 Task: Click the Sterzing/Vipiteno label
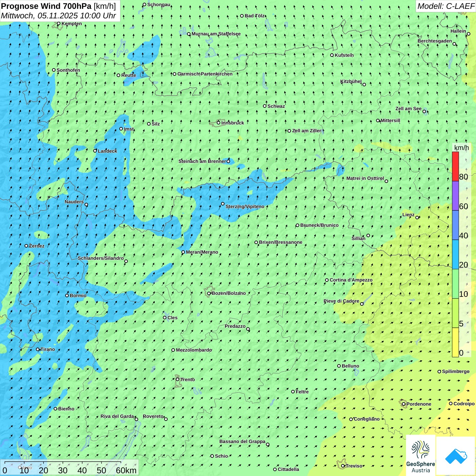click(245, 206)
